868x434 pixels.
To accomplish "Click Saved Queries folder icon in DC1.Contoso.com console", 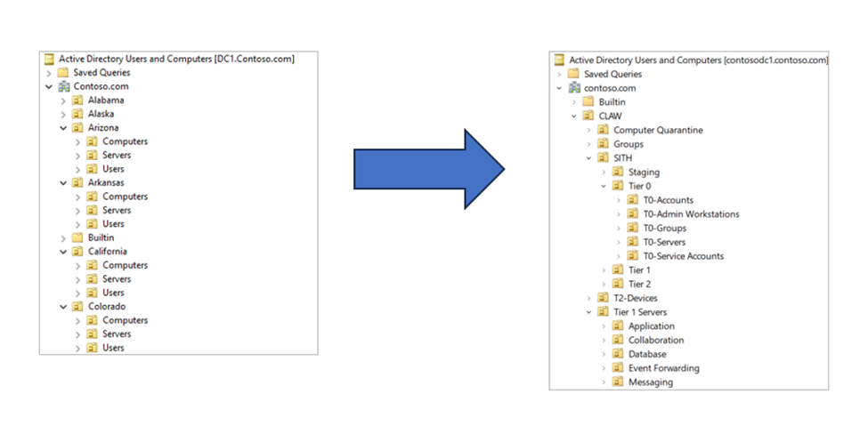I will click(64, 72).
